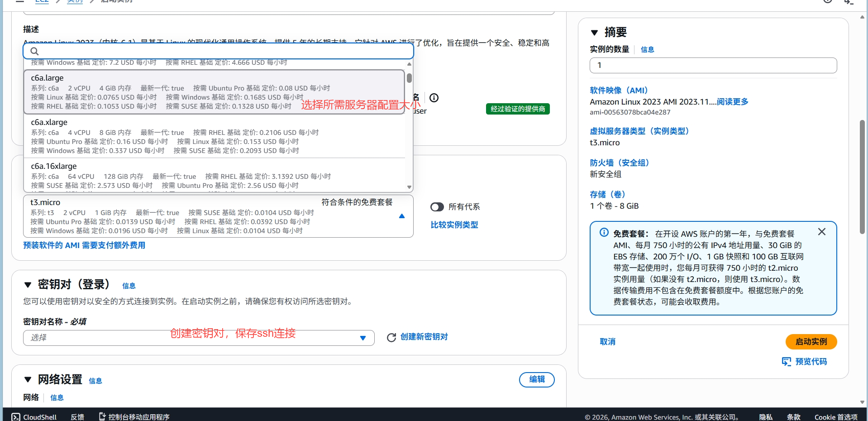The width and height of the screenshot is (868, 421).
Task: Open 信息 link beside 实例的数量
Action: coord(648,50)
